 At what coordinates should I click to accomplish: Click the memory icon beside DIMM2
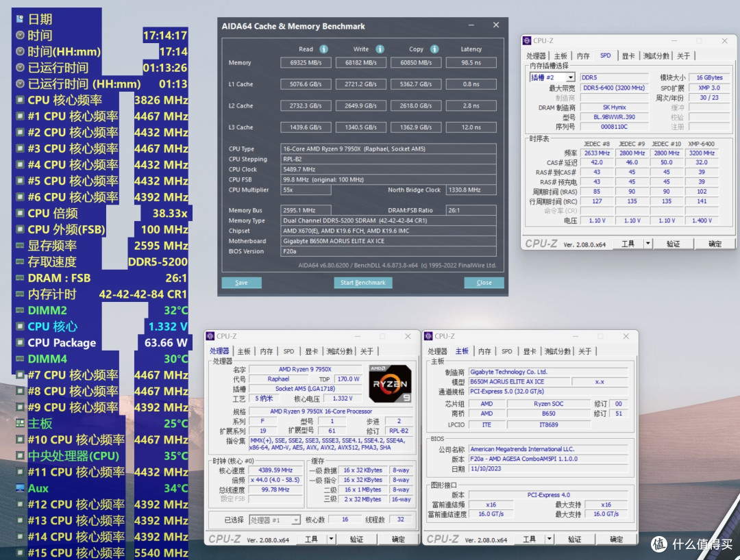coord(20,310)
